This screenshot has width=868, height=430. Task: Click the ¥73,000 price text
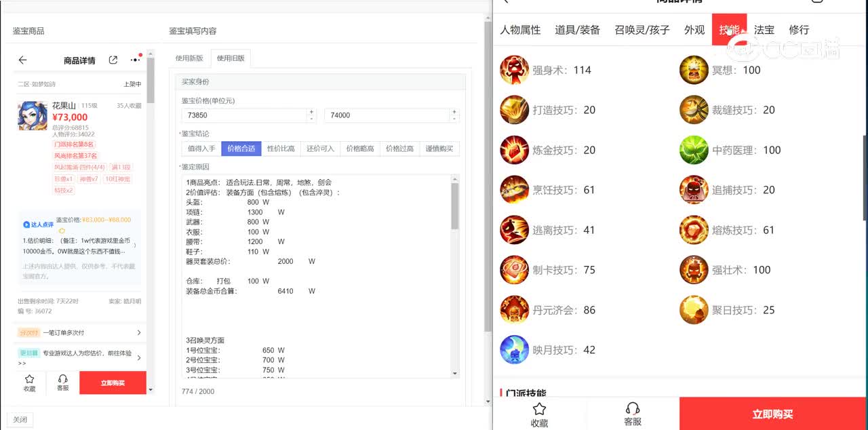pos(70,117)
